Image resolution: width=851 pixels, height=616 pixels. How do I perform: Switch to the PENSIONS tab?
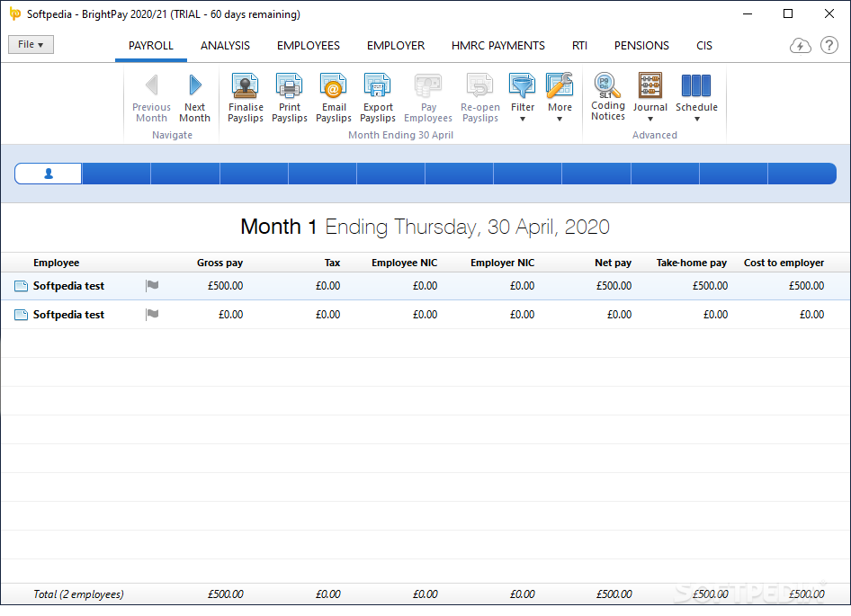[641, 46]
